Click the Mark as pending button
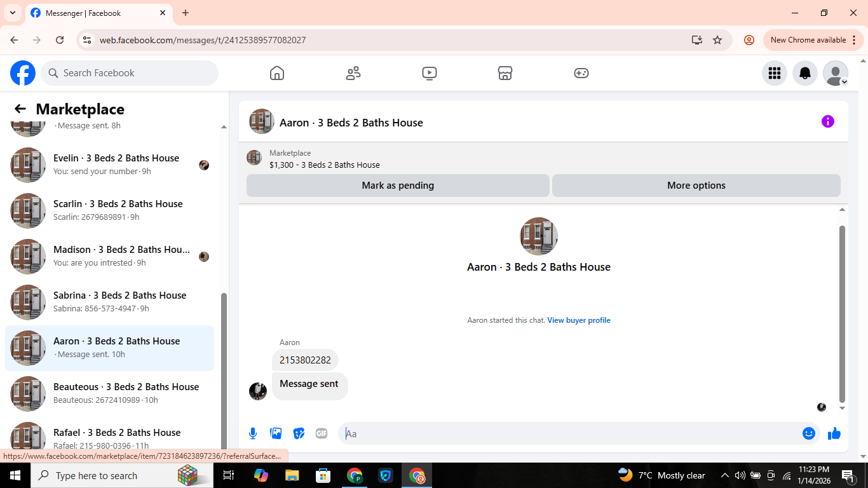The height and width of the screenshot is (488, 868). click(x=398, y=186)
